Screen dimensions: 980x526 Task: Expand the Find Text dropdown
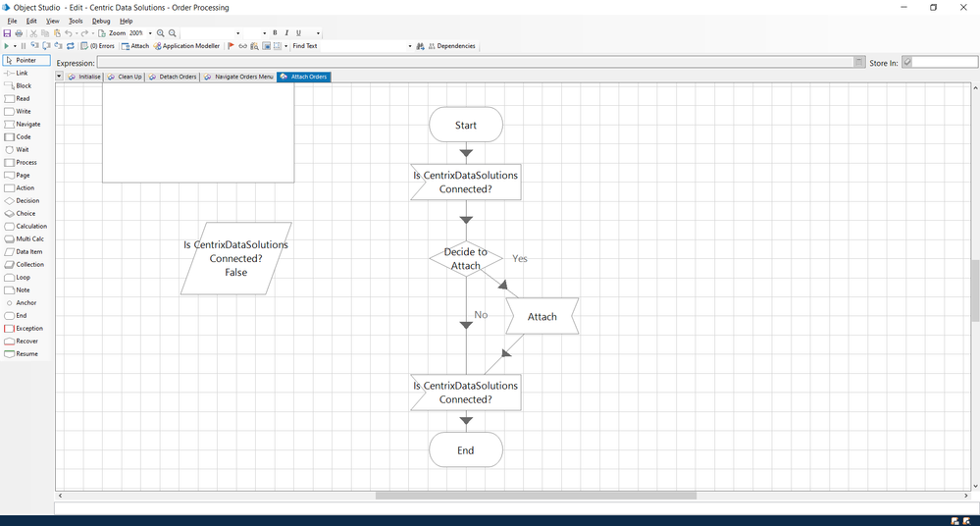(410, 46)
